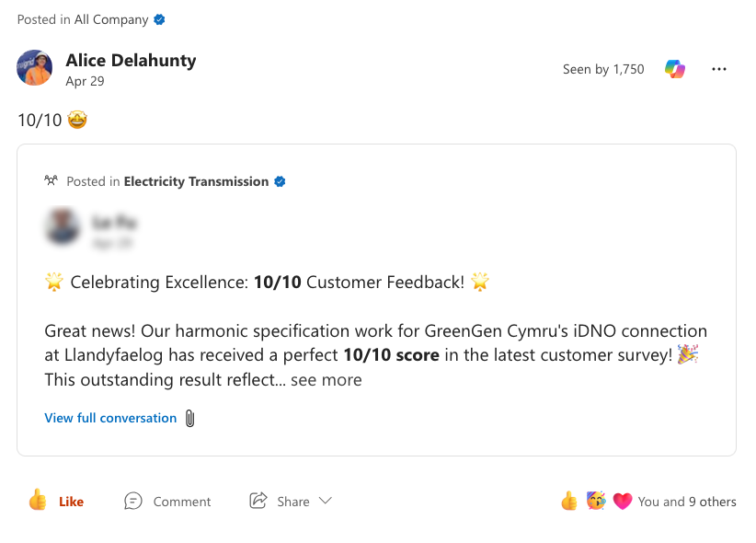Expand post text with see more
Image resolution: width=756 pixels, height=543 pixels.
point(326,380)
